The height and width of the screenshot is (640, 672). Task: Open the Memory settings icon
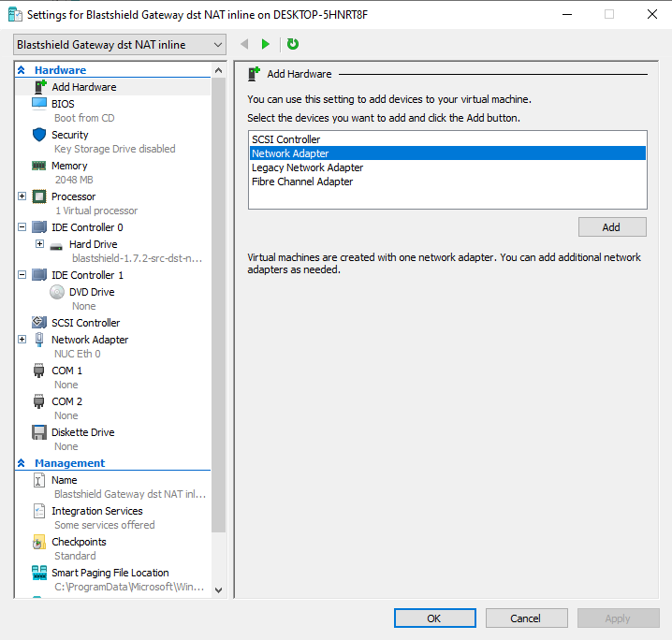tap(39, 166)
